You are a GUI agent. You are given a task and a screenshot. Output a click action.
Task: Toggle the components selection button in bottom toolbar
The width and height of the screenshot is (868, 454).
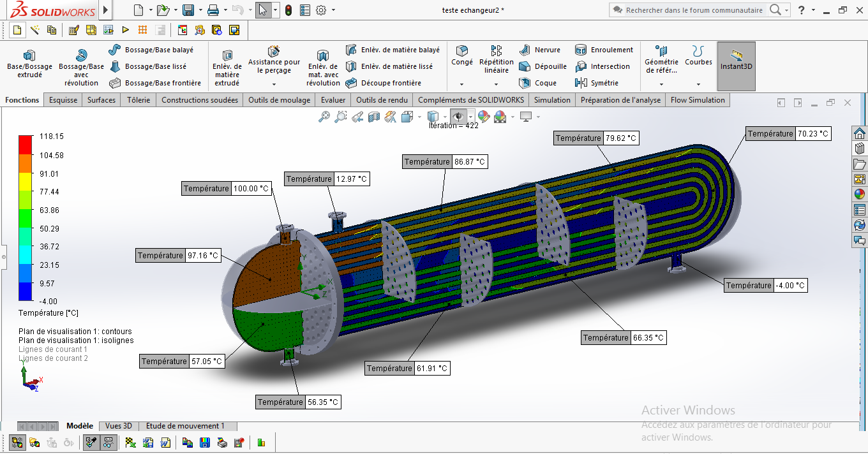click(18, 442)
